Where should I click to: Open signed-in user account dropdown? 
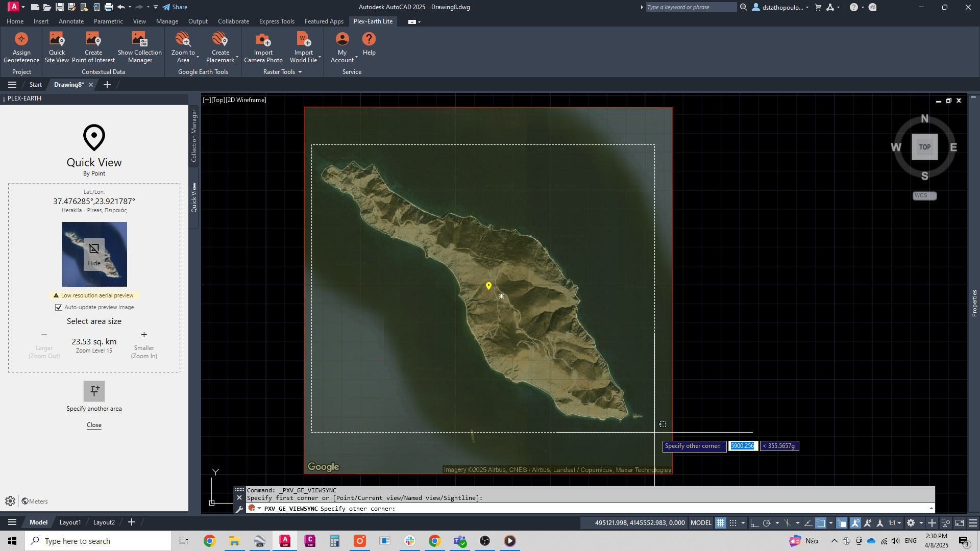780,7
